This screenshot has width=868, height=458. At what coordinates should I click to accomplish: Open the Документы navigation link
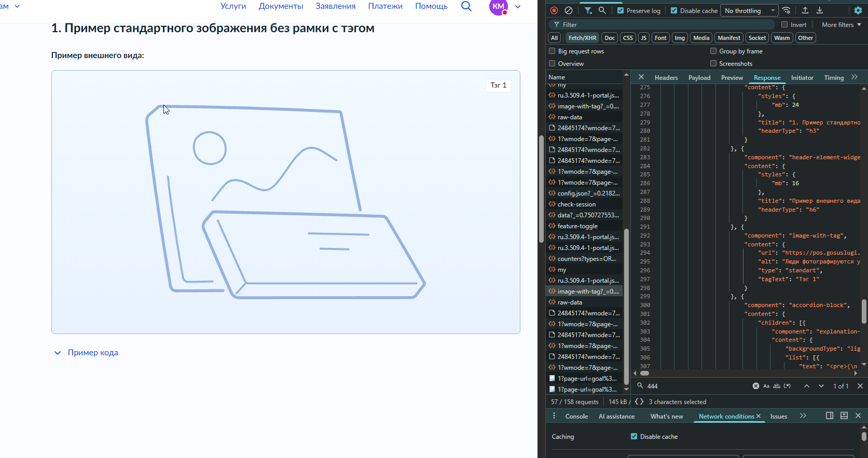pos(281,6)
